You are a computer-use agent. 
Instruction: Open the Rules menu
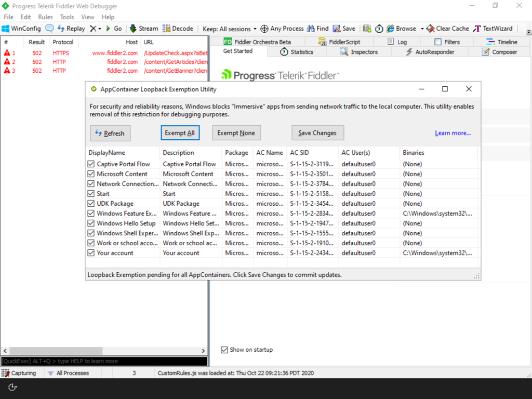tap(45, 17)
